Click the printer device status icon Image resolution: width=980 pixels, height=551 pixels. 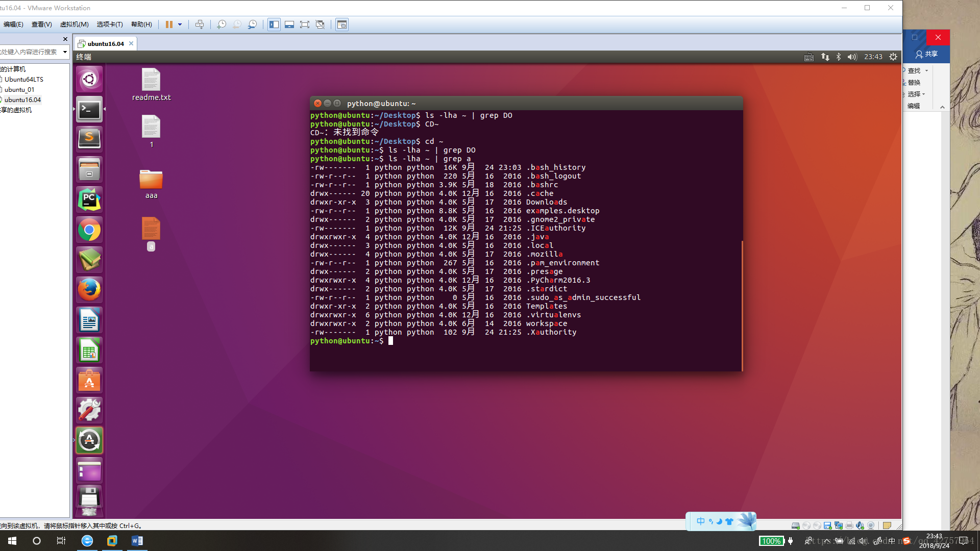click(849, 525)
